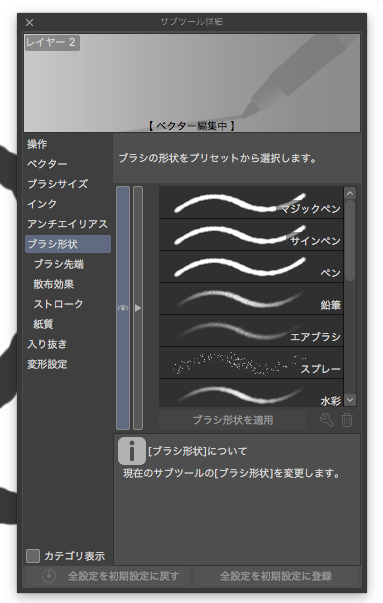Choose the 鉛筆 brush preset
Image resolution: width=383 pixels, height=603 pixels.
251,299
